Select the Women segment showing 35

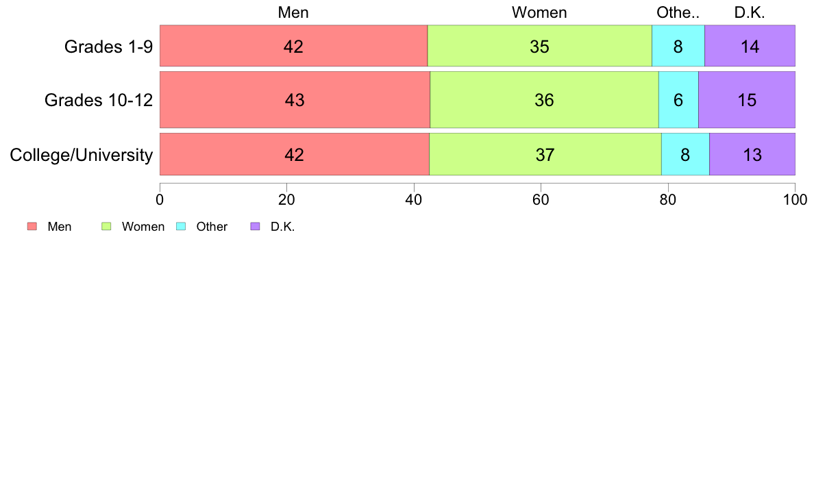coord(539,46)
